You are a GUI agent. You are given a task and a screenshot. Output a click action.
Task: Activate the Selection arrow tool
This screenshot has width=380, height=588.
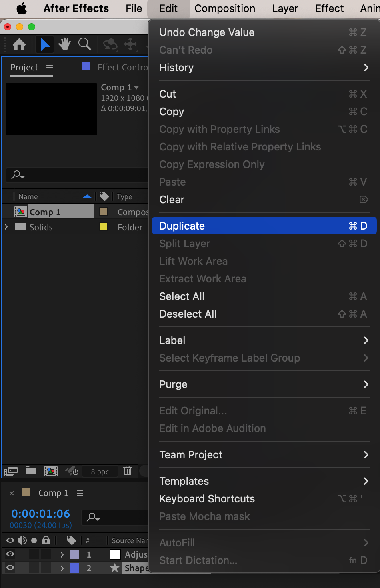tap(45, 44)
